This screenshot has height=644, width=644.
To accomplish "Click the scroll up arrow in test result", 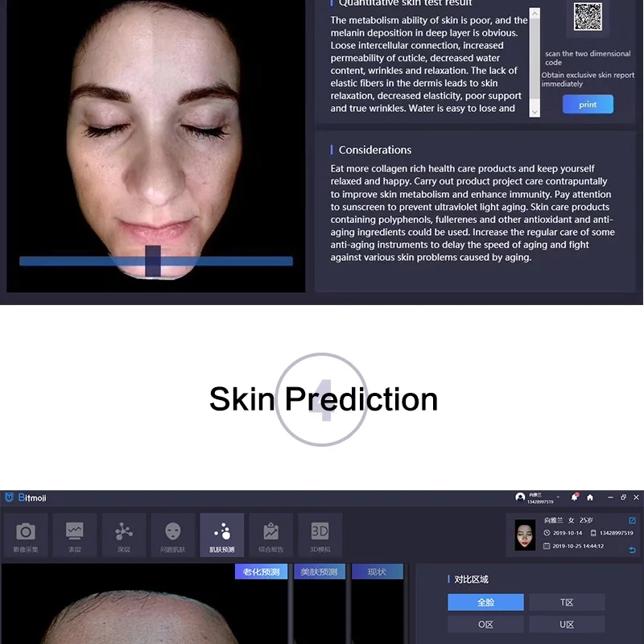I will [x=535, y=14].
